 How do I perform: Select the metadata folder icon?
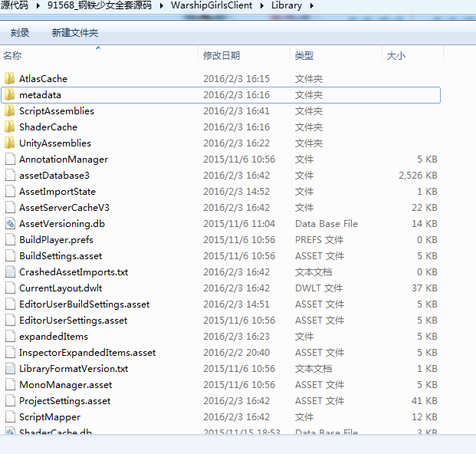10,95
